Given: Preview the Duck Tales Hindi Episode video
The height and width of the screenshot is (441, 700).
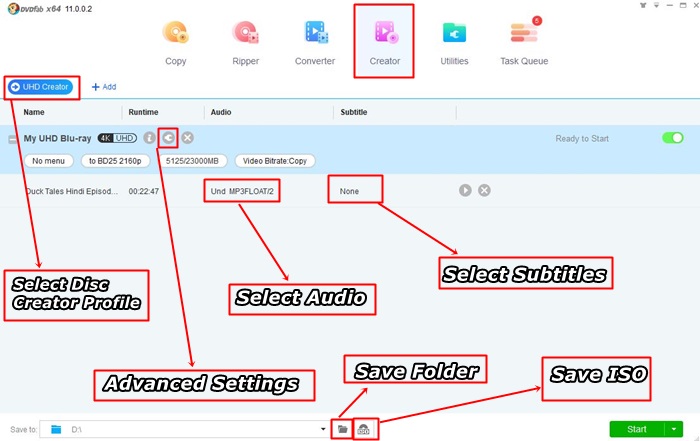Looking at the screenshot, I should (x=465, y=190).
